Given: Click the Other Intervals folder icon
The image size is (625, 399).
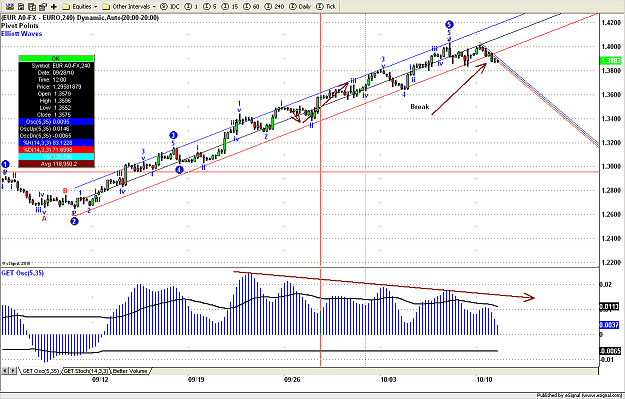Looking at the screenshot, I should (x=106, y=6).
